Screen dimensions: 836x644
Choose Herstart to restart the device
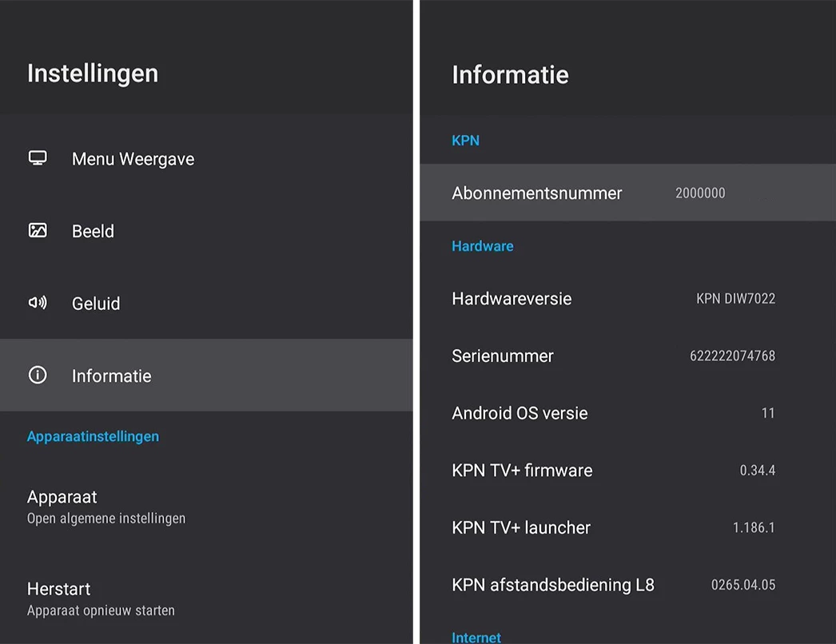pos(101,598)
